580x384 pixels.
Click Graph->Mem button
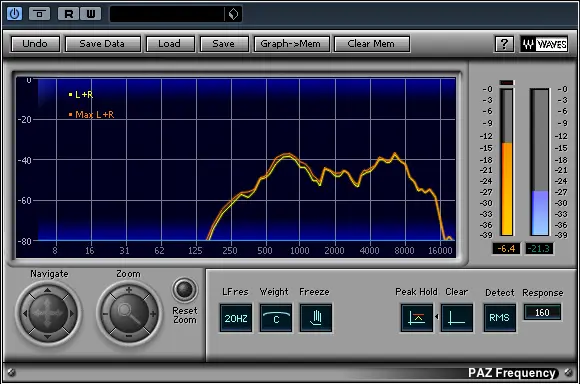click(x=291, y=44)
